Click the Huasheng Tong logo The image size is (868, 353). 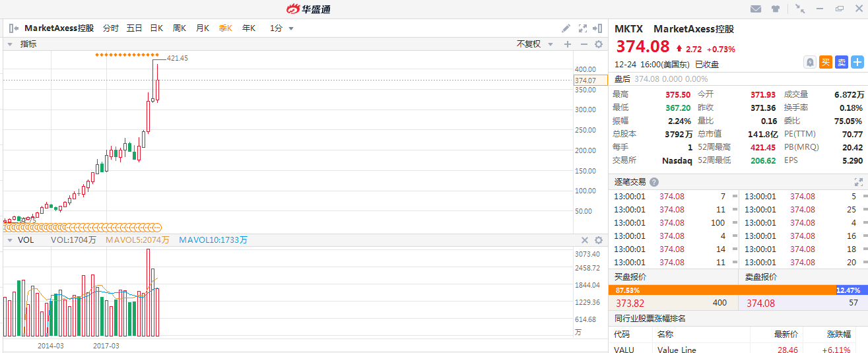(308, 9)
